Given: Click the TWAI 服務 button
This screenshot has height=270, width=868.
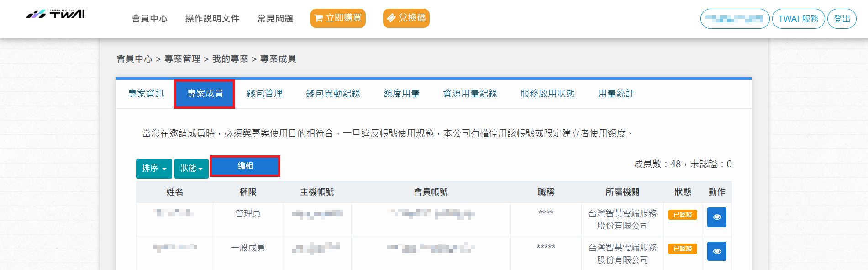Looking at the screenshot, I should (798, 19).
